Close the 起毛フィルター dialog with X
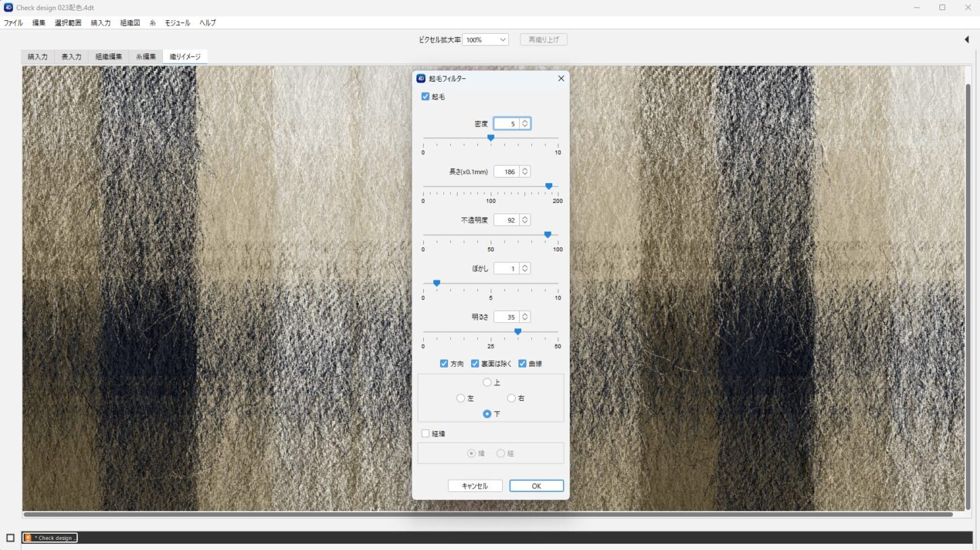The width and height of the screenshot is (980, 550). (561, 78)
